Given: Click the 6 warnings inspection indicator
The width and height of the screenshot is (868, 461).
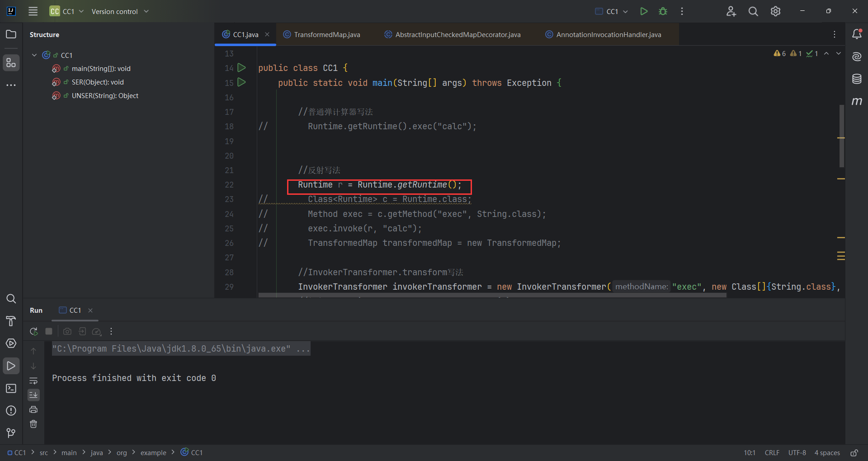Looking at the screenshot, I should coord(780,53).
